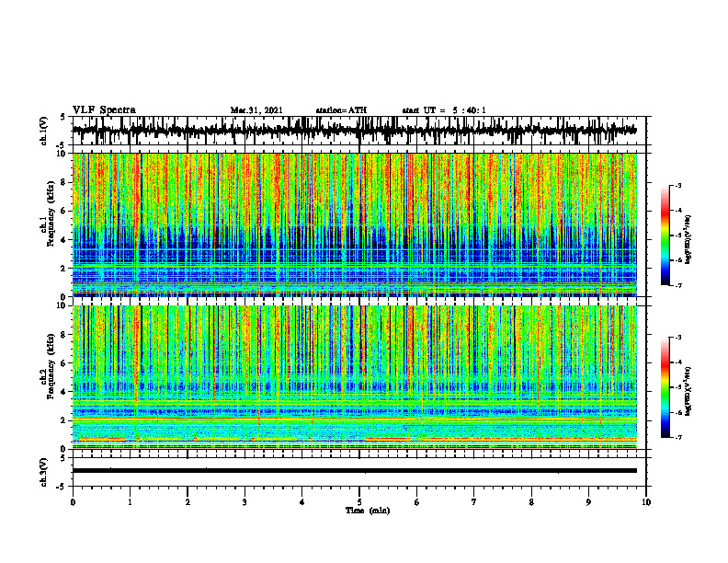Click time axis tick label "9"
728x563 pixels.
(588, 502)
